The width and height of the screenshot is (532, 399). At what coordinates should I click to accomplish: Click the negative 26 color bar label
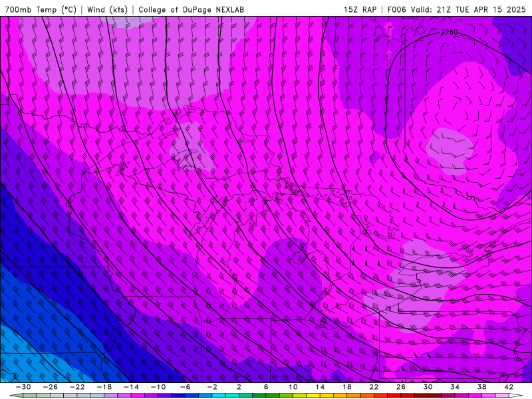click(51, 387)
